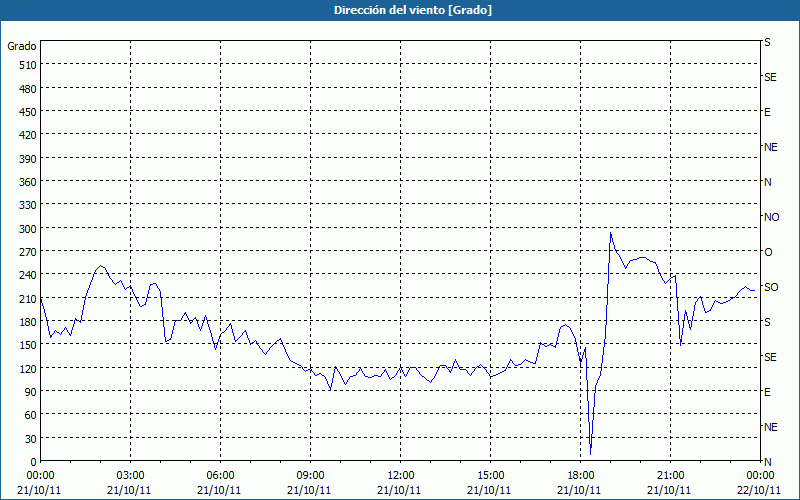This screenshot has height=500, width=800.
Task: Click the 'NO' compass label on right axis
Action: [x=771, y=217]
